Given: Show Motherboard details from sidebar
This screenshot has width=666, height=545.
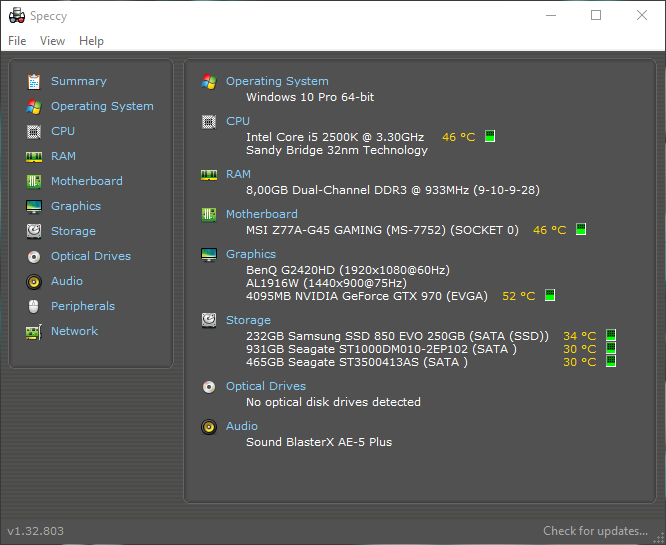Looking at the screenshot, I should 87,181.
